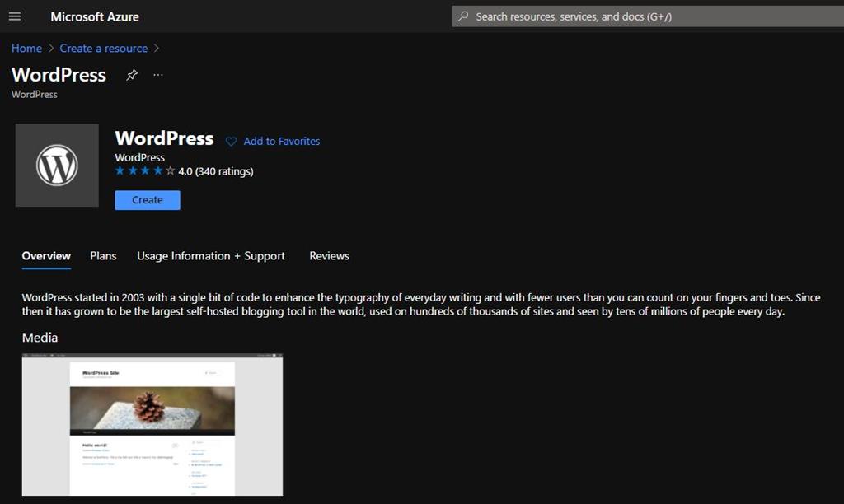Open the WordPress Site media screenshot
Screen dimensions: 844x504
pos(152,425)
